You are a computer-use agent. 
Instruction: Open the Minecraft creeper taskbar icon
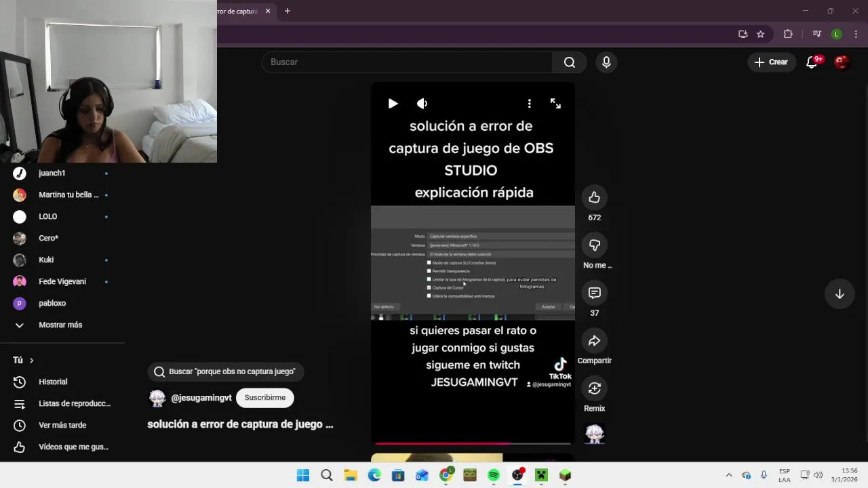pyautogui.click(x=541, y=475)
